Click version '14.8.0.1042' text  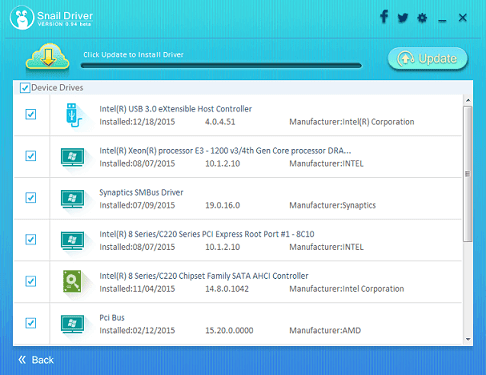tap(227, 289)
